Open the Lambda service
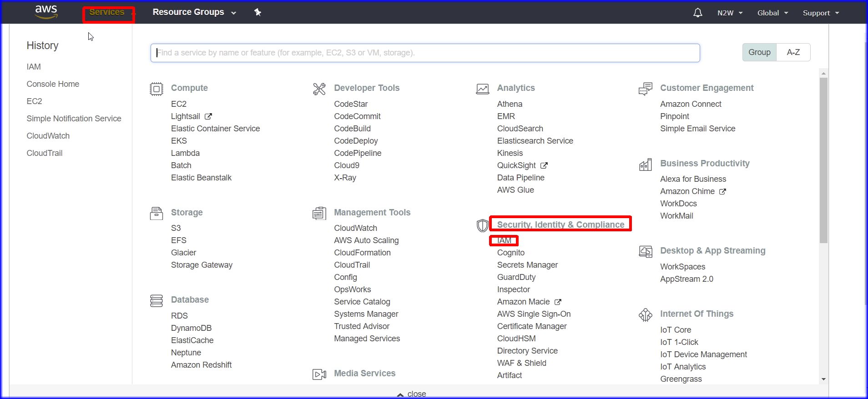This screenshot has width=868, height=399. 185,153
